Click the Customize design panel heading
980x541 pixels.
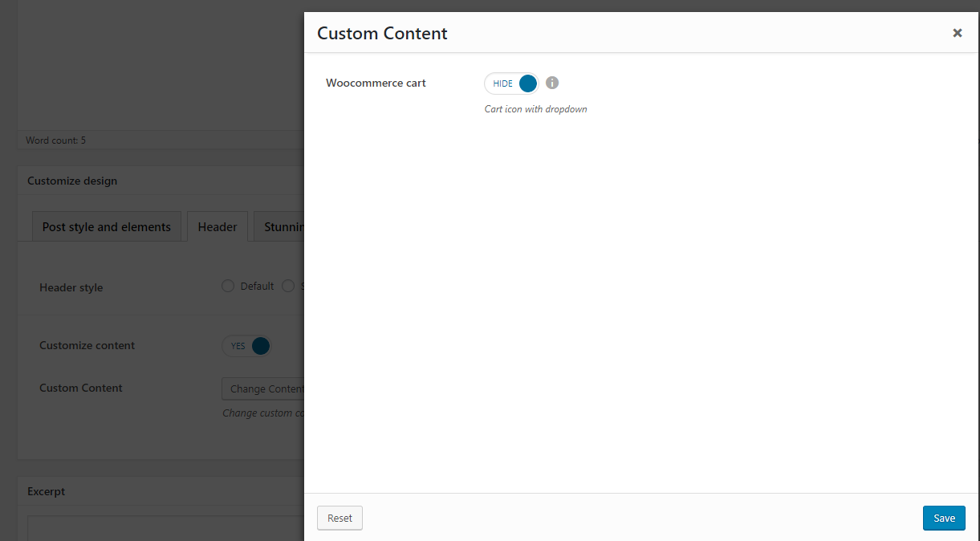72,181
